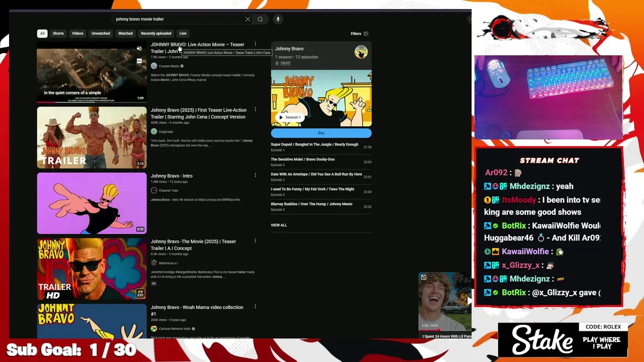Viewport: 644px width, 362px height.
Task: Open the Johnny Bravo - Intro video title
Action: pos(172,176)
